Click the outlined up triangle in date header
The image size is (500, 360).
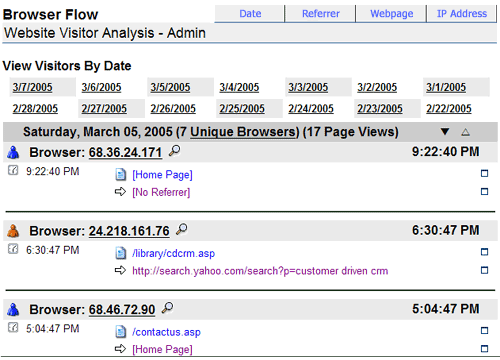click(466, 132)
